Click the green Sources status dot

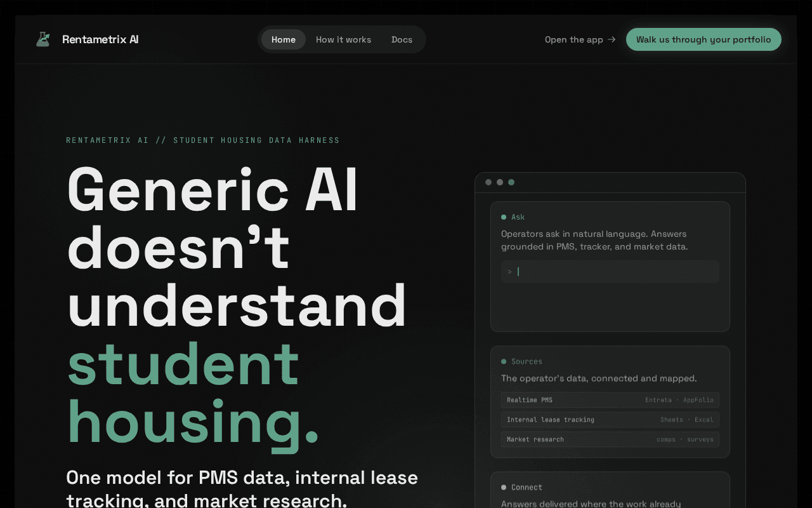[504, 361]
